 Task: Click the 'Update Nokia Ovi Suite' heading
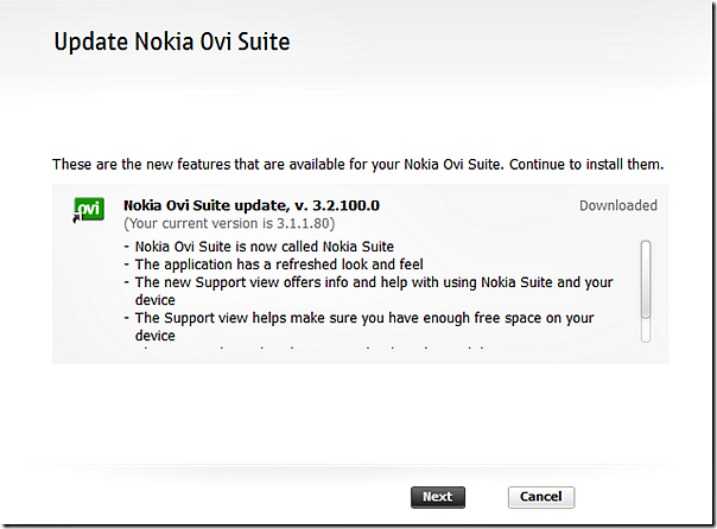[171, 43]
